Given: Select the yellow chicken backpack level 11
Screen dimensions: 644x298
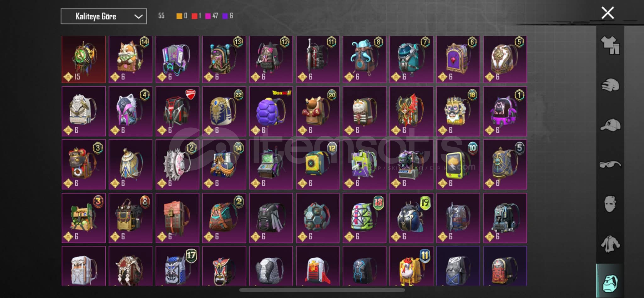Looking at the screenshot, I should (x=411, y=266).
